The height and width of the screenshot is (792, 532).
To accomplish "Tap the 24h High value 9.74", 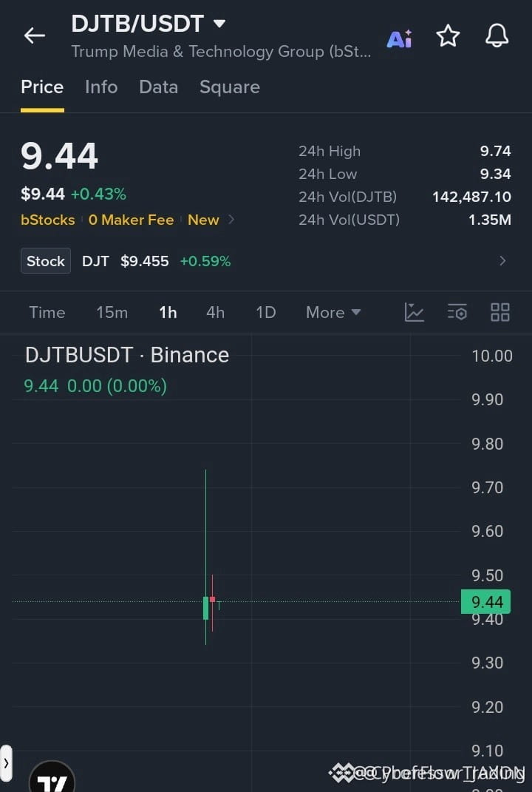I will pyautogui.click(x=495, y=151).
